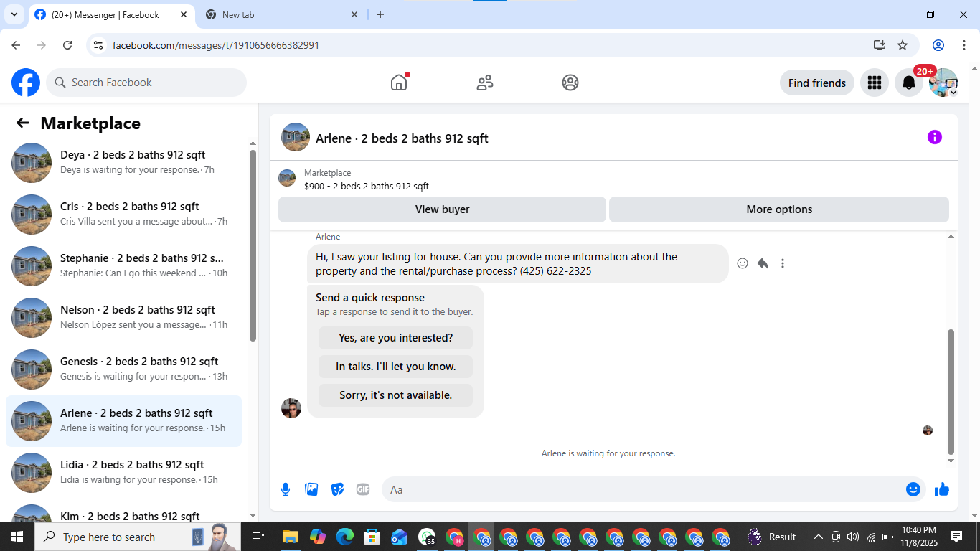This screenshot has width=980, height=551.
Task: Open conversation information purple icon
Action: tap(934, 137)
